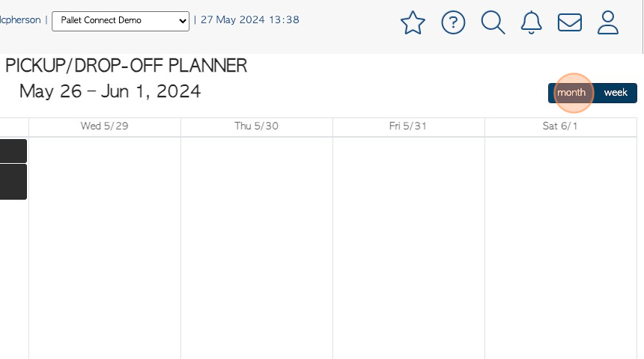Click the lower dark event block
The width and height of the screenshot is (644, 359).
click(x=13, y=182)
